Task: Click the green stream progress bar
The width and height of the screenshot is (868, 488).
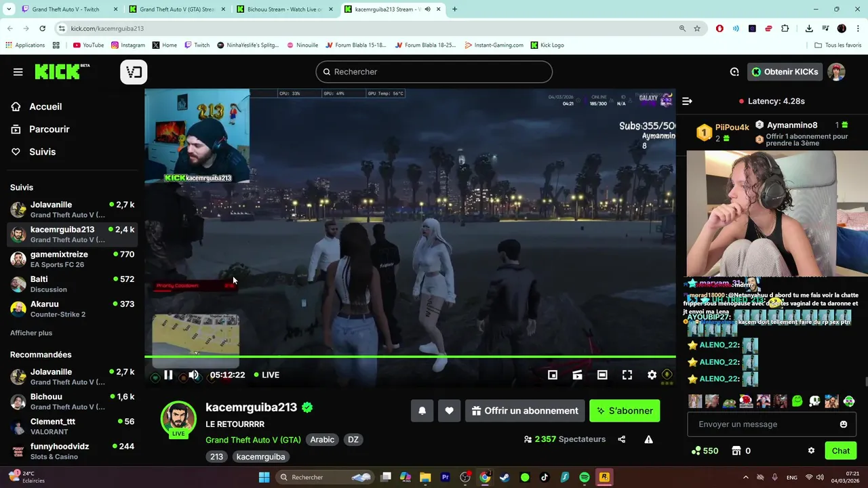Action: coord(410,357)
